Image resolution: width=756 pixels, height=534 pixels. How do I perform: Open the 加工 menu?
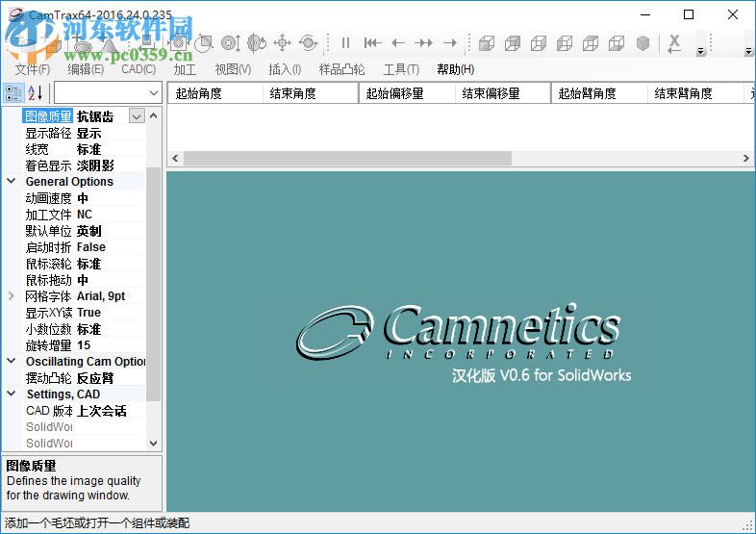tap(185, 69)
